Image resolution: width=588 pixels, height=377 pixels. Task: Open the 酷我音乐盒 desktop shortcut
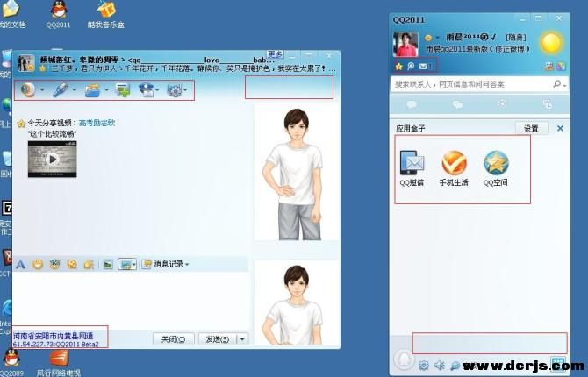click(x=105, y=15)
